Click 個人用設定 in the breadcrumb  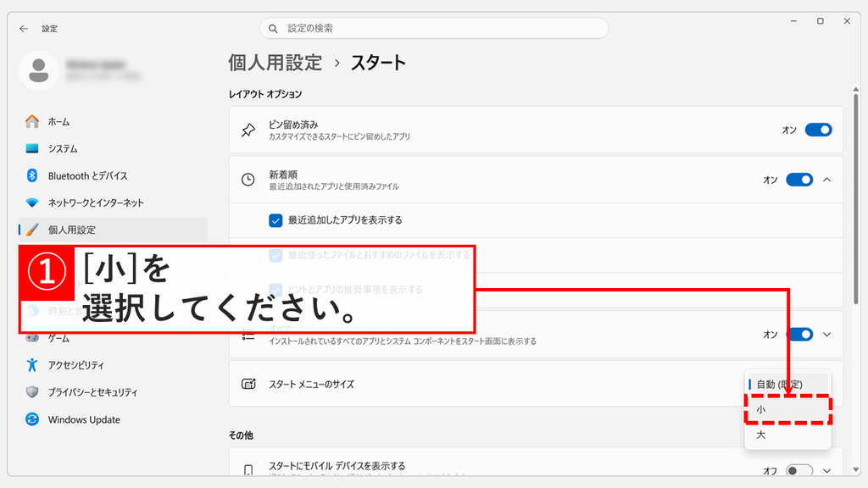coord(275,63)
